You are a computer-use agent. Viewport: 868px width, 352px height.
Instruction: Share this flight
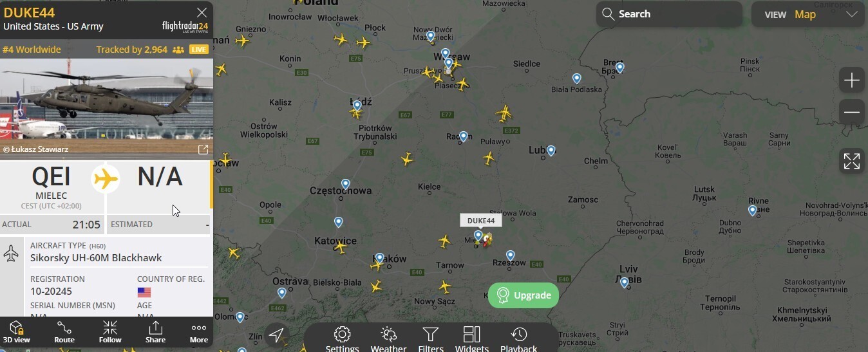coord(155,332)
